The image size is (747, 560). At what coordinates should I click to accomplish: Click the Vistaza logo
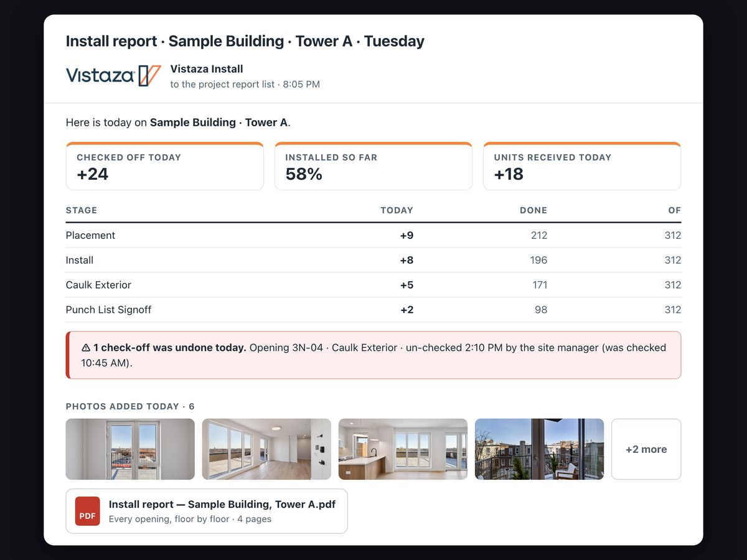click(113, 76)
